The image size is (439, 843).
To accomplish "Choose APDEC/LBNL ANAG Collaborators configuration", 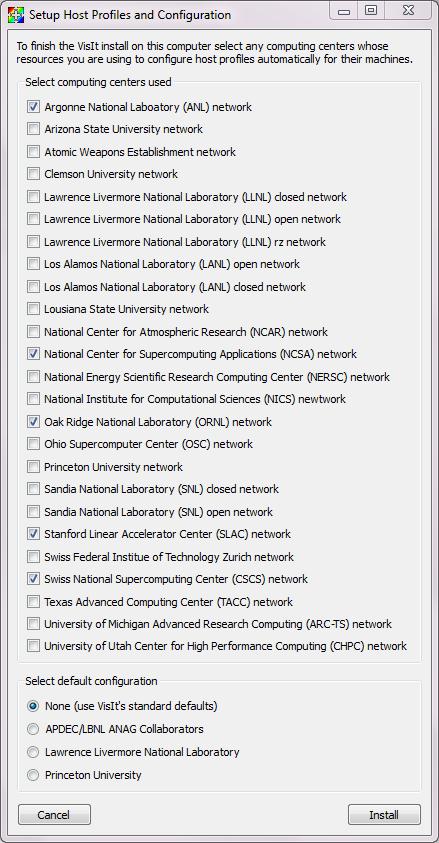I will point(34,729).
